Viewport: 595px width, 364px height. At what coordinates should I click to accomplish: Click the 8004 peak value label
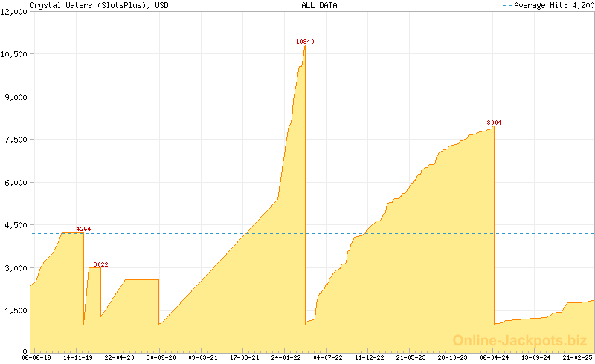click(x=494, y=122)
